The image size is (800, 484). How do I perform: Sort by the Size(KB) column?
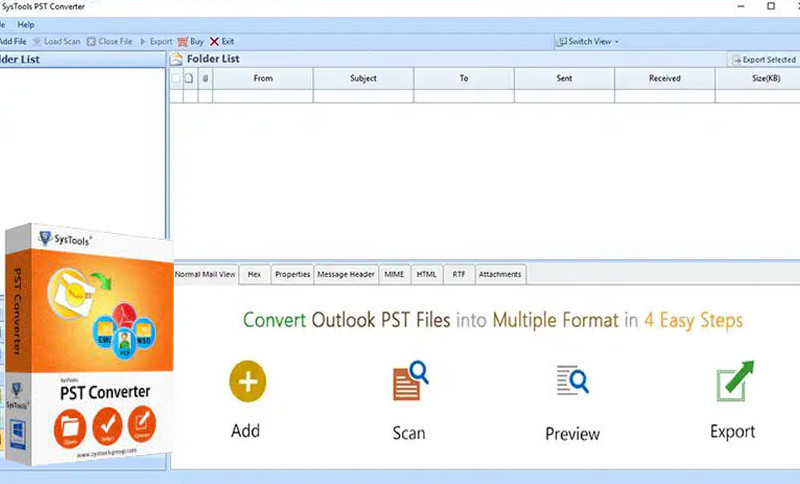point(758,79)
